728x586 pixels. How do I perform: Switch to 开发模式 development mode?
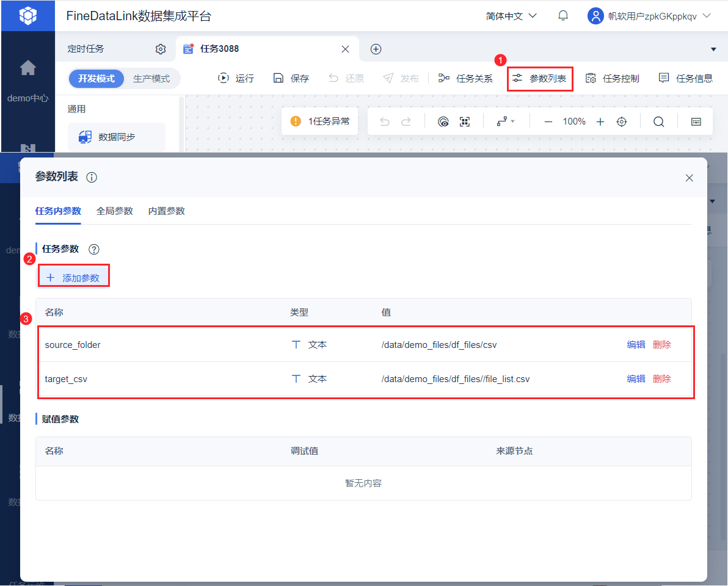click(x=96, y=78)
